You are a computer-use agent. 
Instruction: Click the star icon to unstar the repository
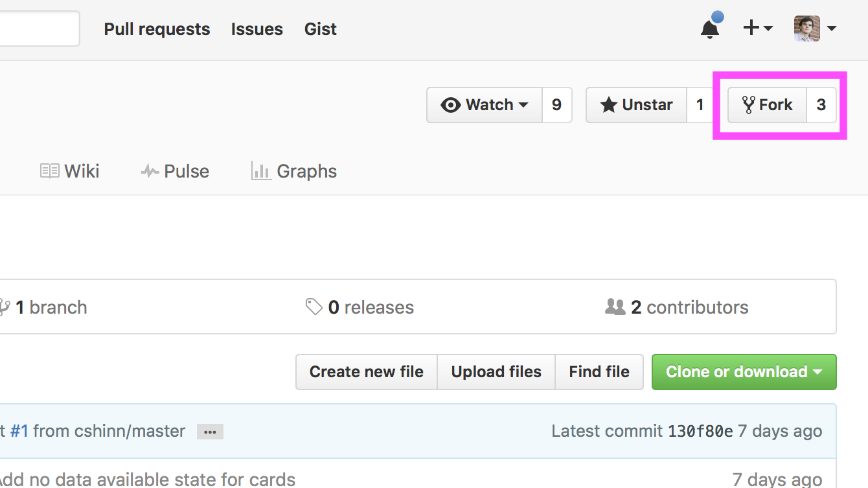[x=609, y=104]
